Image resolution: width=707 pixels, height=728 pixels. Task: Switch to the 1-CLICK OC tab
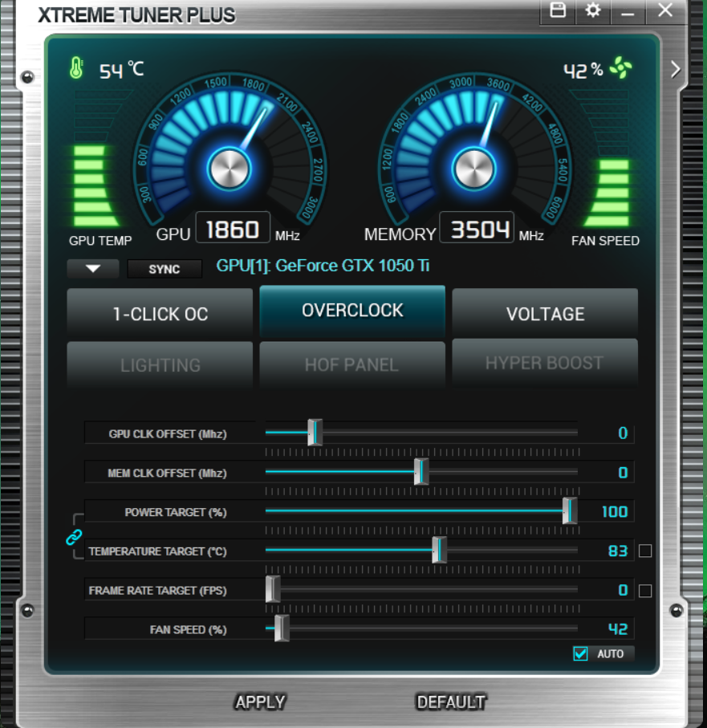click(160, 314)
